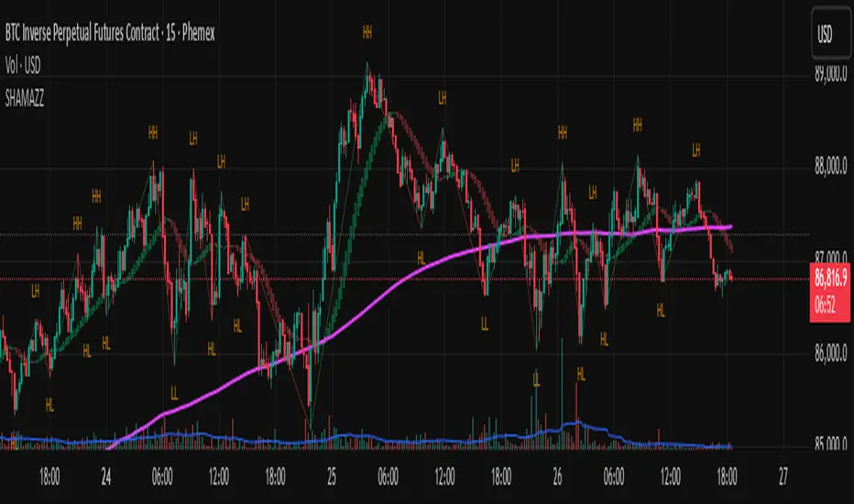Click the 27 date label on time axis

[x=783, y=477]
